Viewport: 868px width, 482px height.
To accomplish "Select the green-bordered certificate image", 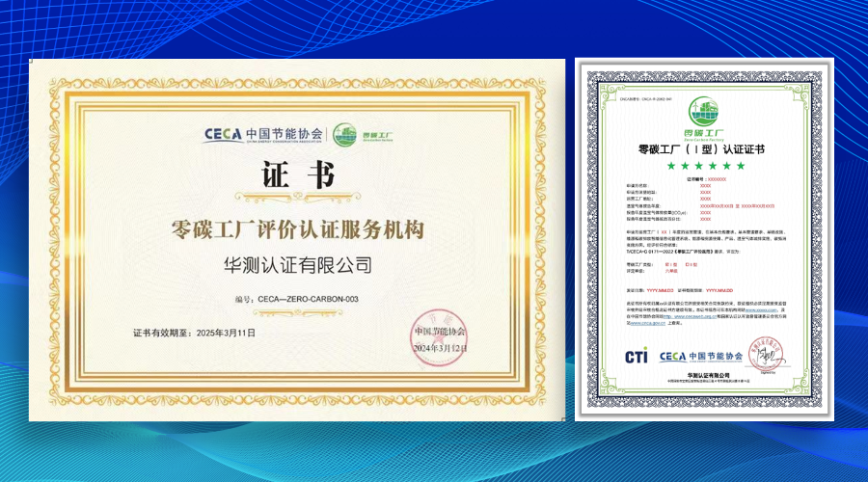I will [704, 239].
